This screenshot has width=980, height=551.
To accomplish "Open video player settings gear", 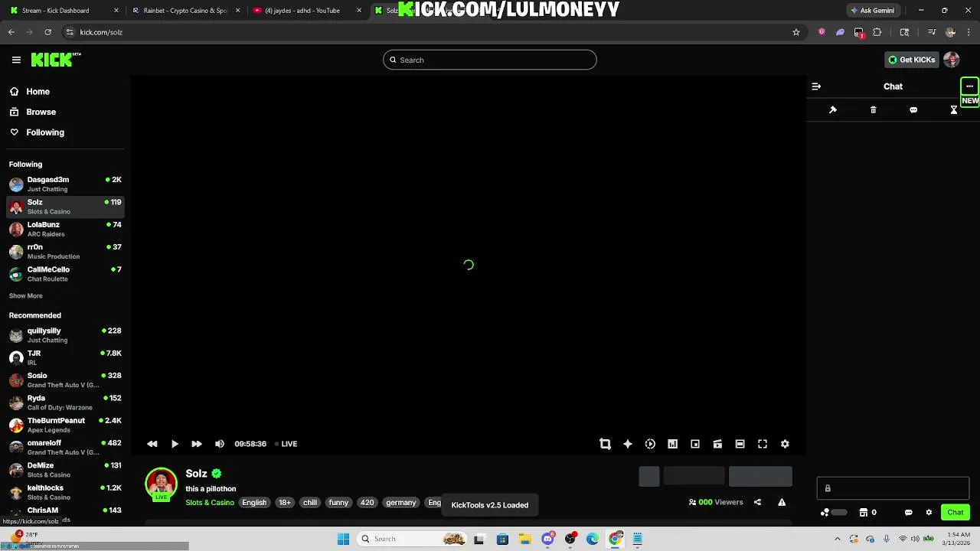I will pos(785,444).
